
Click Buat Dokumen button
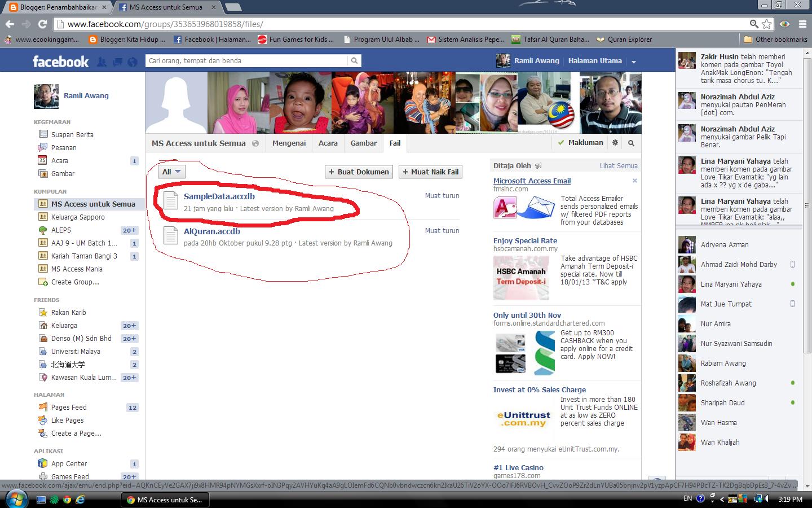[x=359, y=172]
